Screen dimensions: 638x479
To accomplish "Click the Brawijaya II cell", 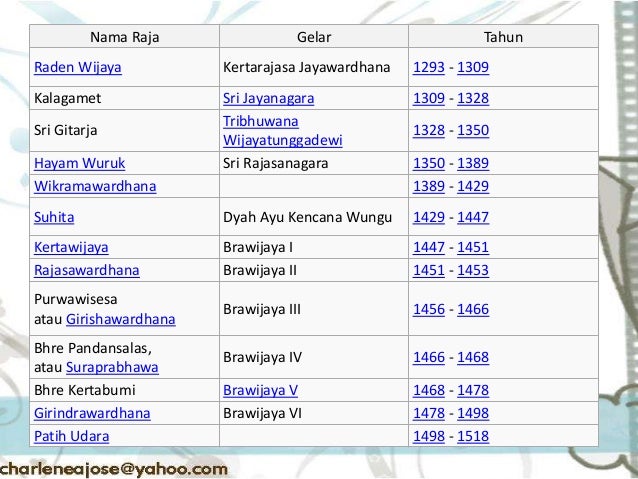I will point(314,270).
